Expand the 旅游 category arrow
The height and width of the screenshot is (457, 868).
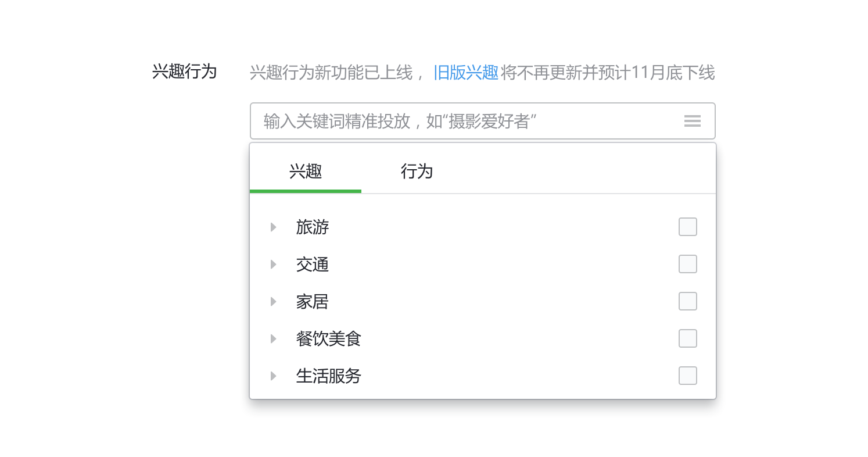coord(273,227)
